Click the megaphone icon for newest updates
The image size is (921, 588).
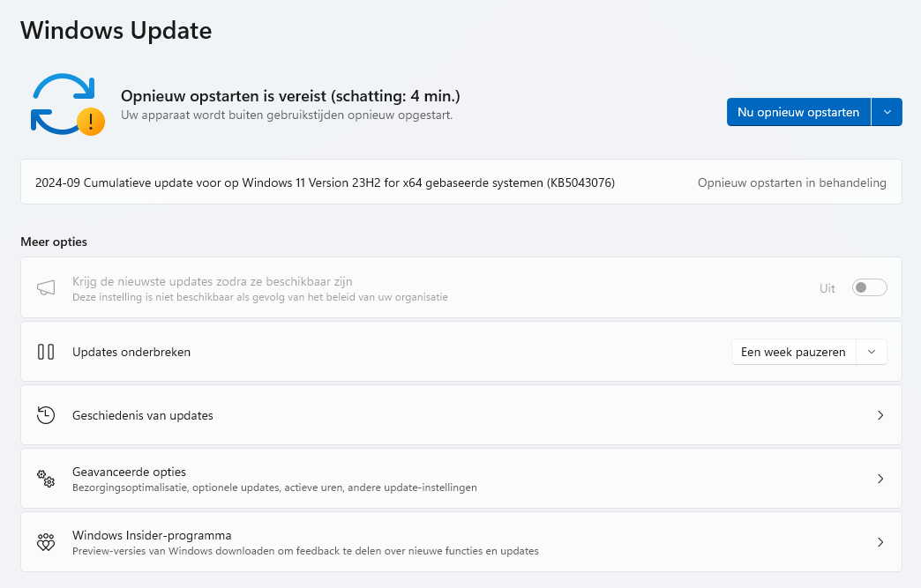pyautogui.click(x=46, y=288)
